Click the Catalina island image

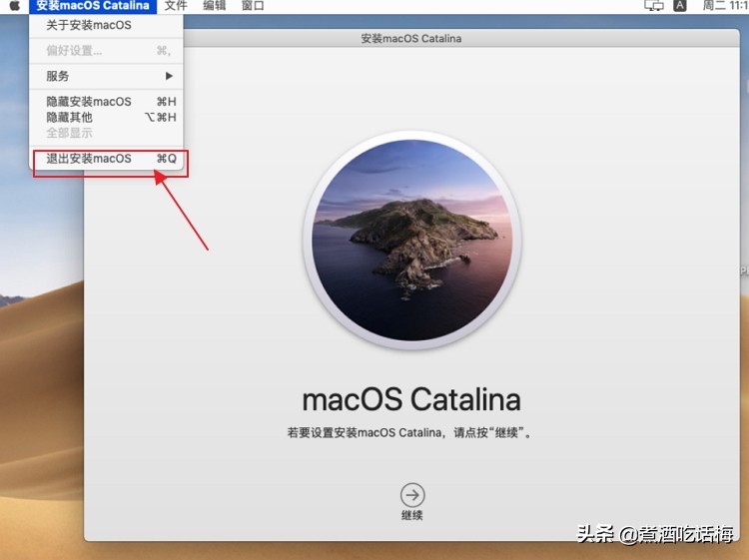point(412,241)
